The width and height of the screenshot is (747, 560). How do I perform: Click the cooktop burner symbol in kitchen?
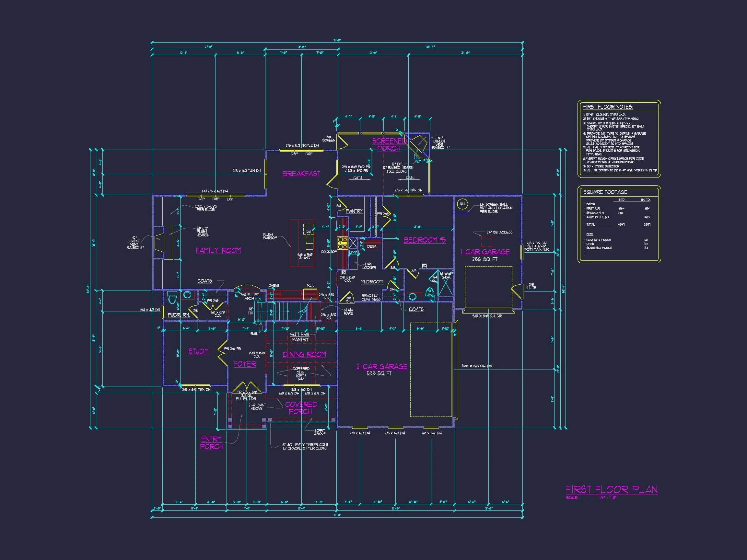[343, 243]
